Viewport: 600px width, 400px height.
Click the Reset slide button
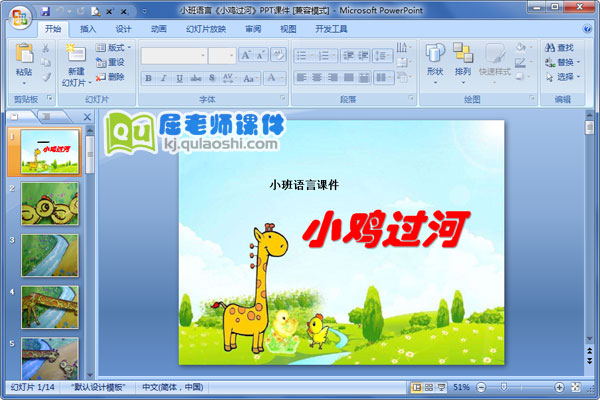tap(110, 62)
